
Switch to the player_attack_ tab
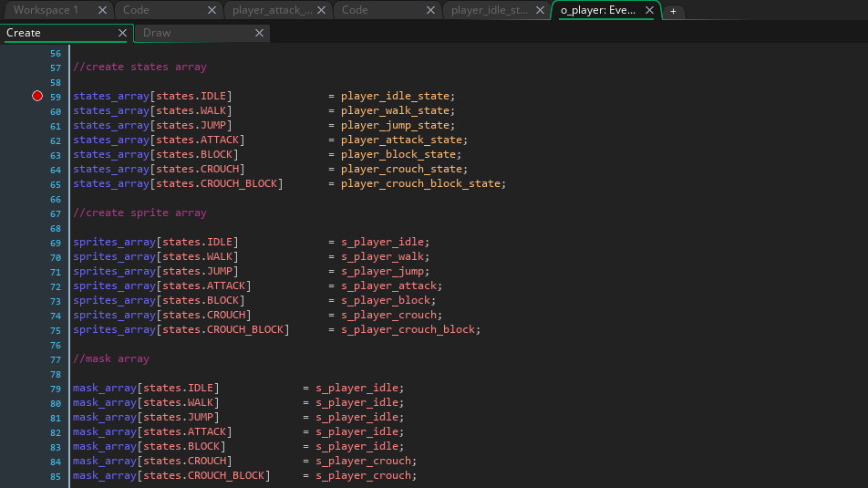(272, 10)
